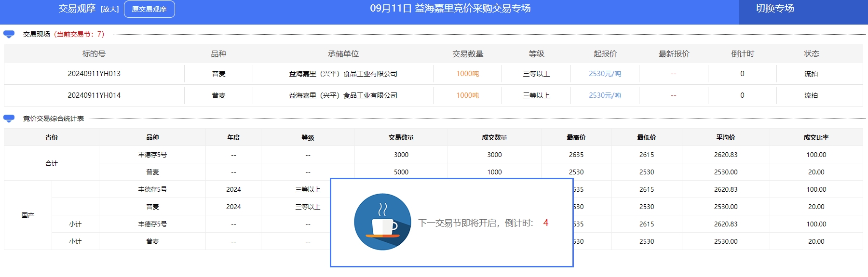The image size is (868, 277).
Task: Click the countdown number 4 in popup
Action: [545, 223]
